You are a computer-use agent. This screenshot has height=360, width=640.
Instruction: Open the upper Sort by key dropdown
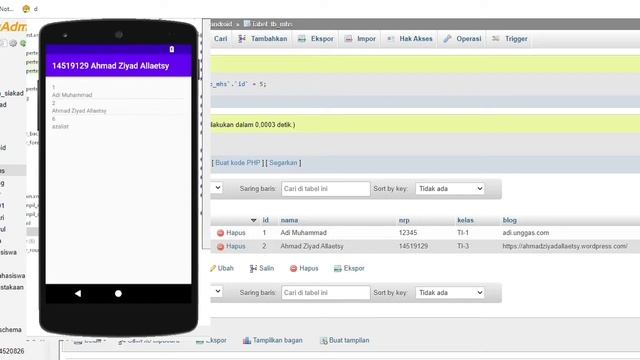(x=450, y=189)
